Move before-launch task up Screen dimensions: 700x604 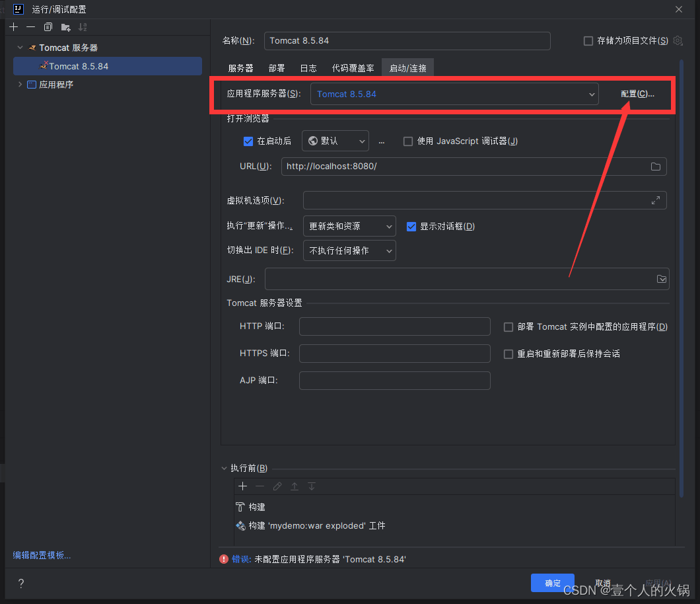tap(295, 486)
